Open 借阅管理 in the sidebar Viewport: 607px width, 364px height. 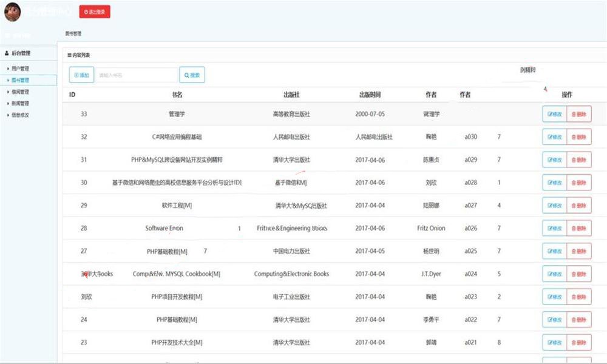[x=20, y=92]
